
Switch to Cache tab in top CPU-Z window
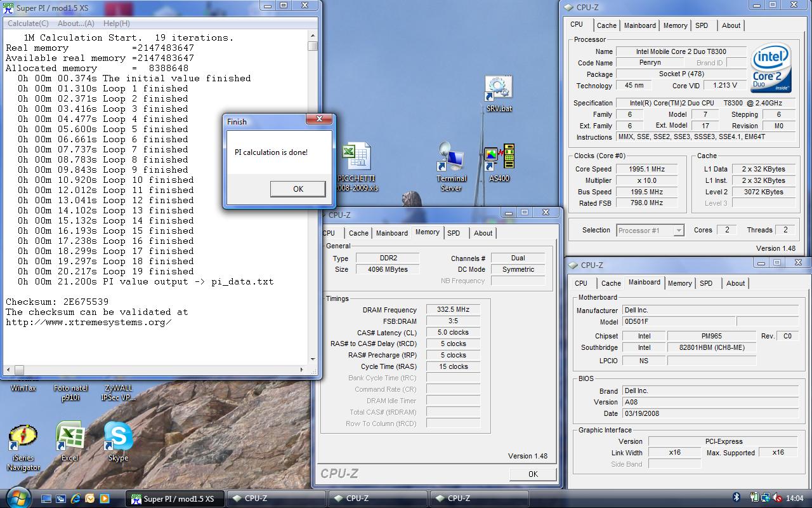pos(606,25)
